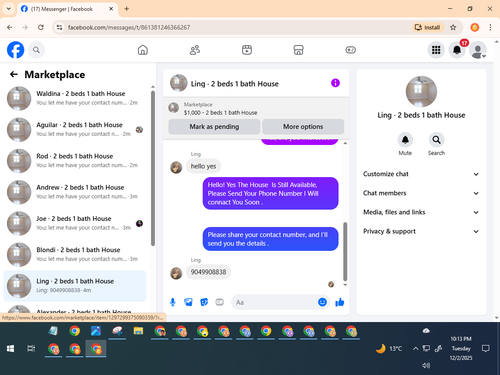Image resolution: width=500 pixels, height=375 pixels.
Task: Click the voice clip microphone icon
Action: pyautogui.click(x=173, y=302)
